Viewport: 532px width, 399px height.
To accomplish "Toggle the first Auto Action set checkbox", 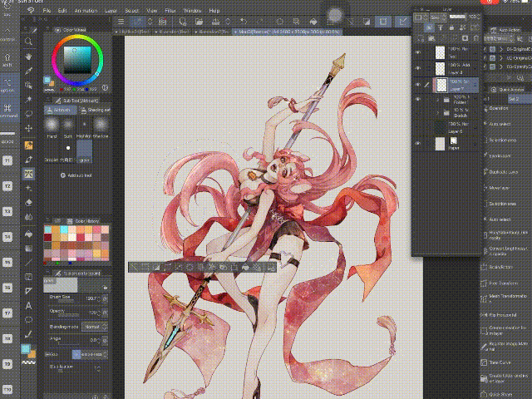I will (x=493, y=49).
